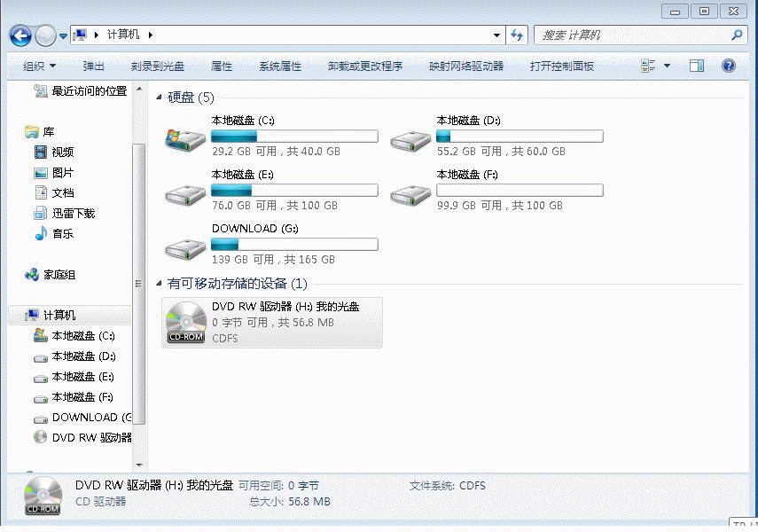The height and width of the screenshot is (532, 758).
Task: Collapse the 硬盘 (5) section
Action: tap(158, 98)
